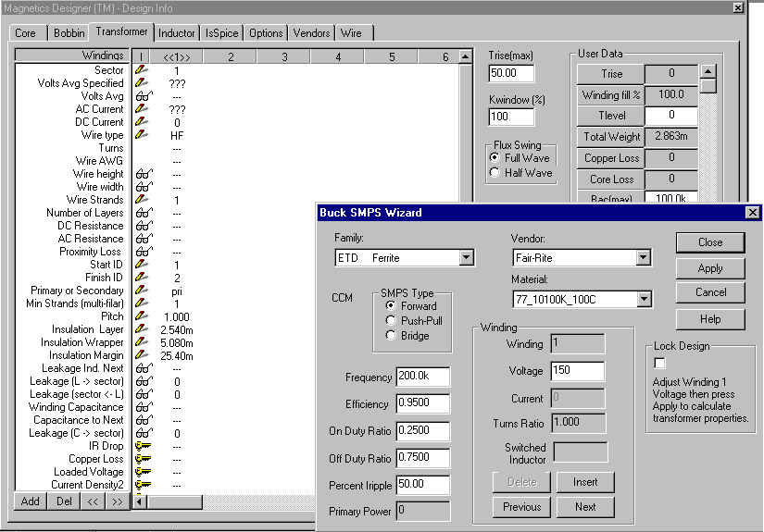Open the Family dropdown showing ETD Ferrite
Viewport: 764px width, 532px height.
pyautogui.click(x=466, y=258)
